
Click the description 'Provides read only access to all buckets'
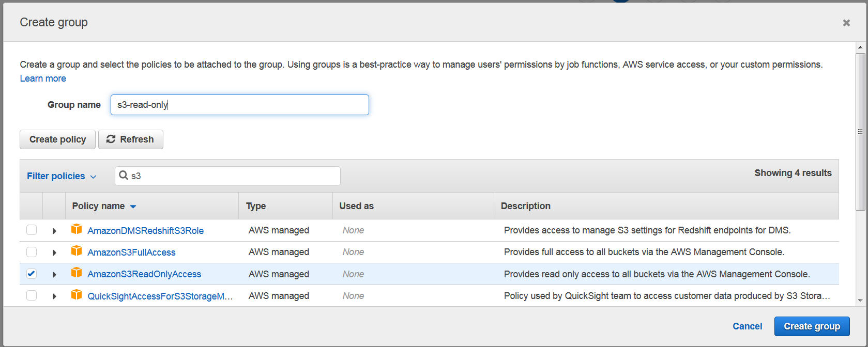[x=657, y=274]
